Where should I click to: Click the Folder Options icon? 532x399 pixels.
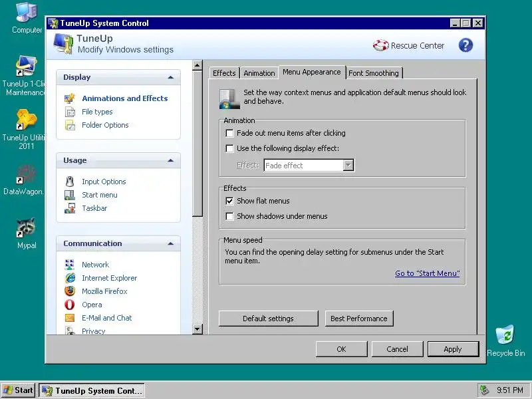point(70,125)
